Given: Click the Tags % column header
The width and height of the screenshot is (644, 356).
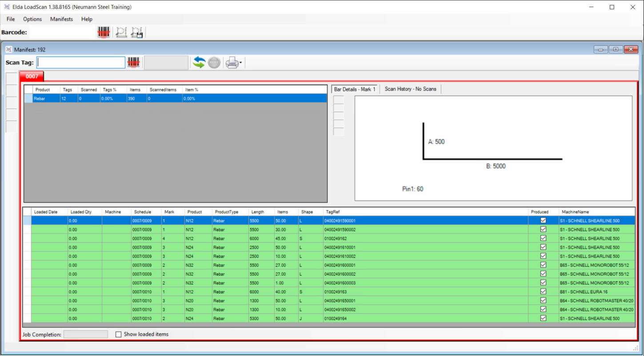Looking at the screenshot, I should coord(113,90).
